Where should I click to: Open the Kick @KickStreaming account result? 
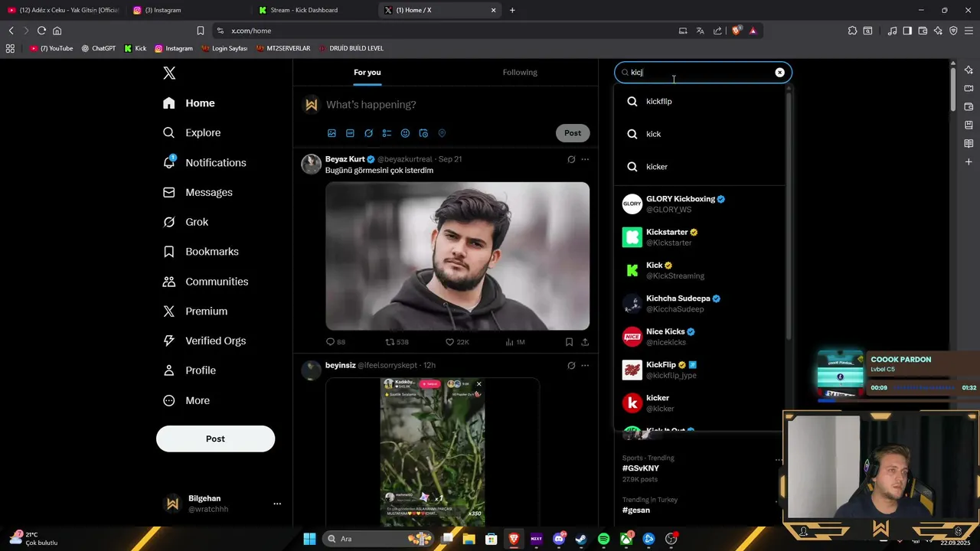click(x=699, y=270)
